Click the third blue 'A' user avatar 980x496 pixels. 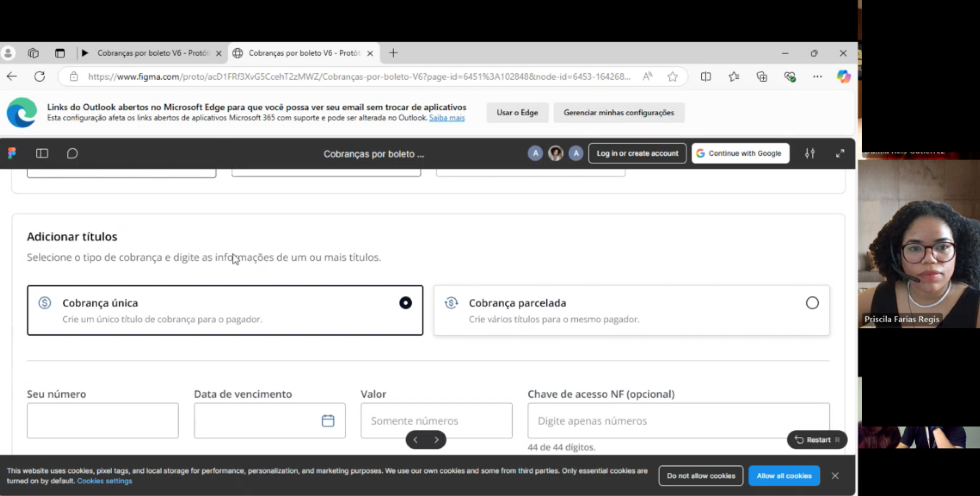(576, 153)
